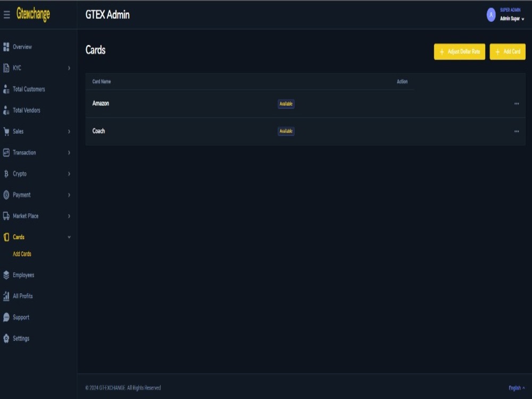The height and width of the screenshot is (399, 532).
Task: Open the Support menu label
Action: pos(21,317)
